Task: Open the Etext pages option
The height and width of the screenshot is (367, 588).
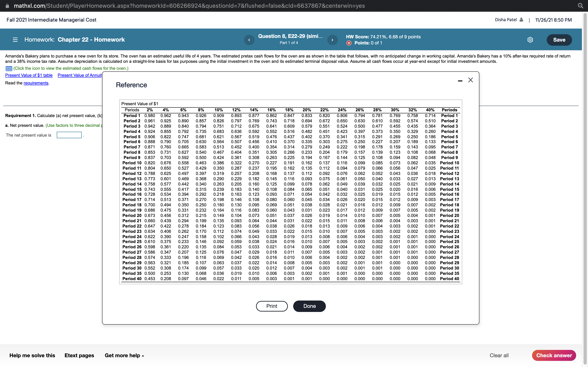Action: coord(79,355)
